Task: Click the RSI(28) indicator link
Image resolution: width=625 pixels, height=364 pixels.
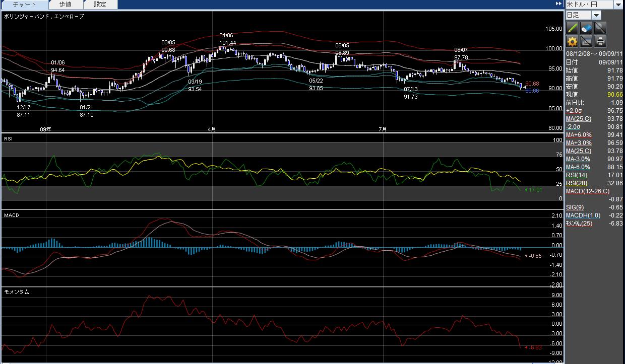Action: (x=577, y=183)
